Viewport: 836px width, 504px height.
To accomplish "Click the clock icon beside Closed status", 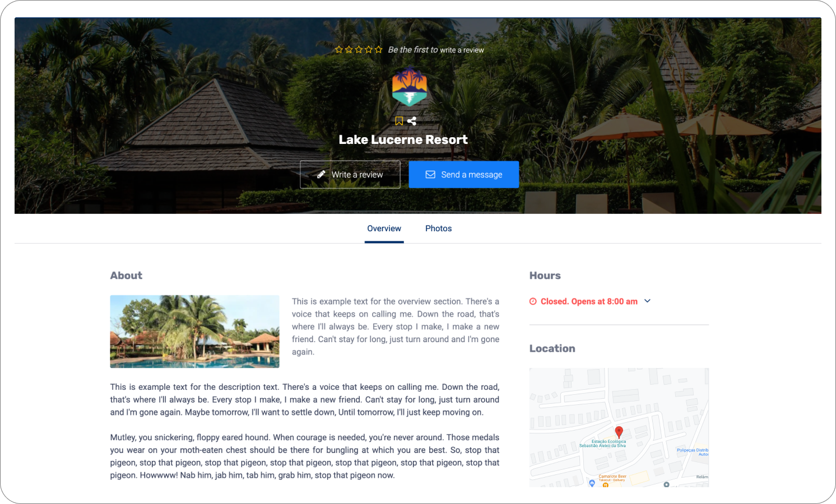I will [x=533, y=301].
